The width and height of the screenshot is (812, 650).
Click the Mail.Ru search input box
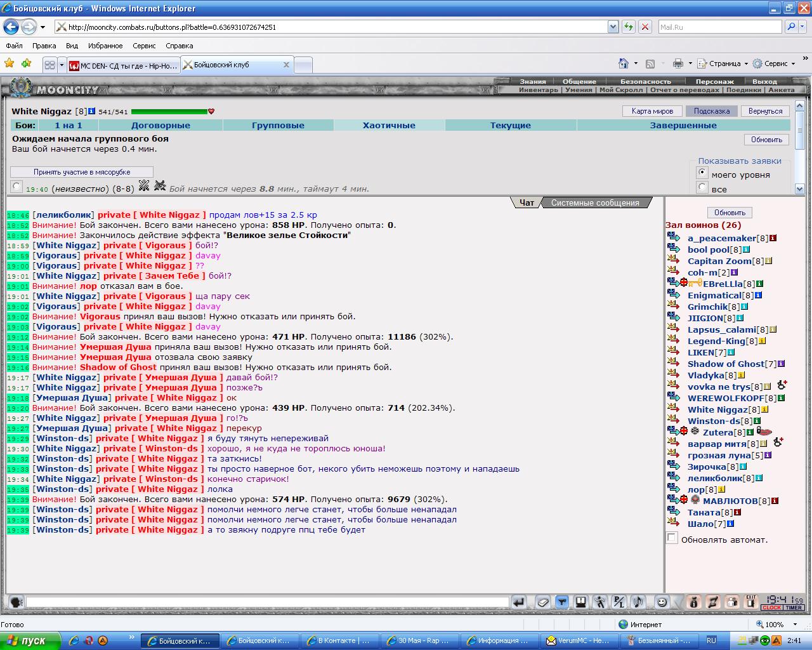[720, 27]
